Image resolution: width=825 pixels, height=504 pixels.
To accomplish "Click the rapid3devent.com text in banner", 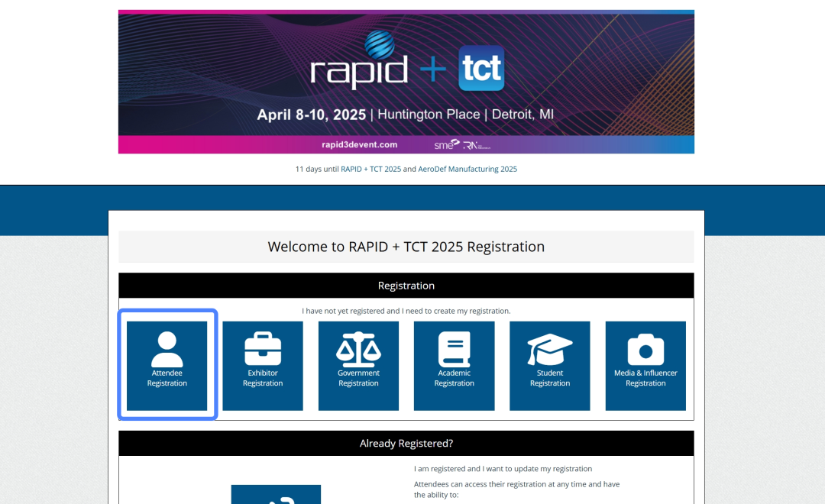I will coord(360,144).
